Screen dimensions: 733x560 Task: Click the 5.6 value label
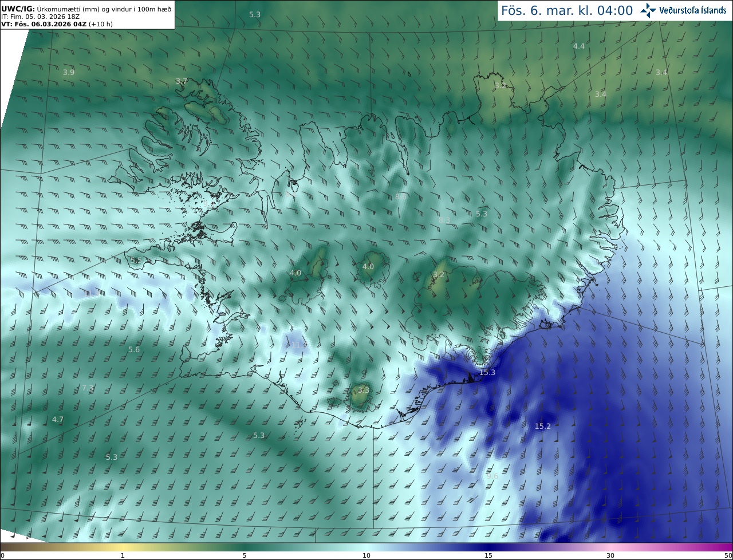coord(134,350)
